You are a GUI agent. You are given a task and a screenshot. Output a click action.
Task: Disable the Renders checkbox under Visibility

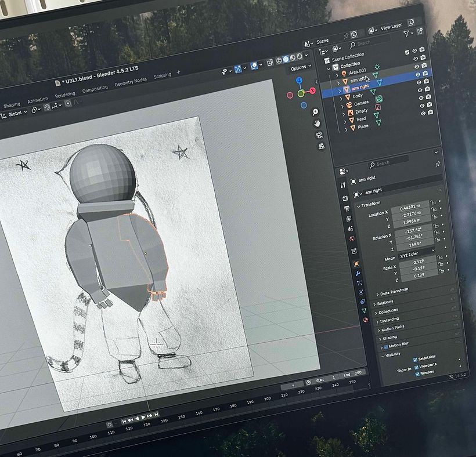pos(417,373)
